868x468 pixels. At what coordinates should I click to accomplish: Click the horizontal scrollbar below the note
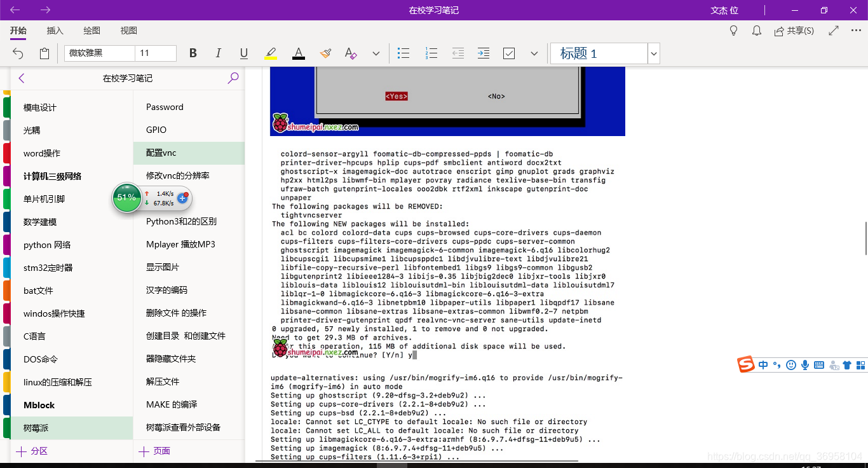pyautogui.click(x=416, y=461)
